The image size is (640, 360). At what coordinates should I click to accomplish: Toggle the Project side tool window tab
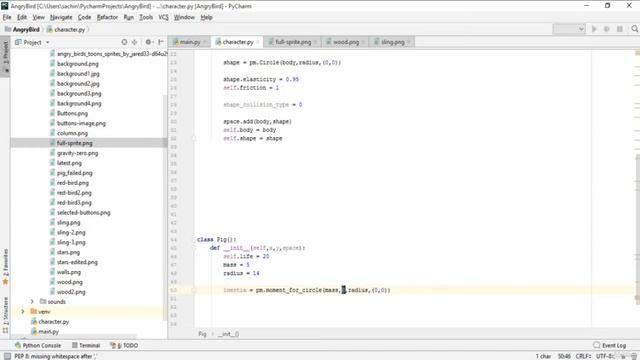(x=5, y=55)
